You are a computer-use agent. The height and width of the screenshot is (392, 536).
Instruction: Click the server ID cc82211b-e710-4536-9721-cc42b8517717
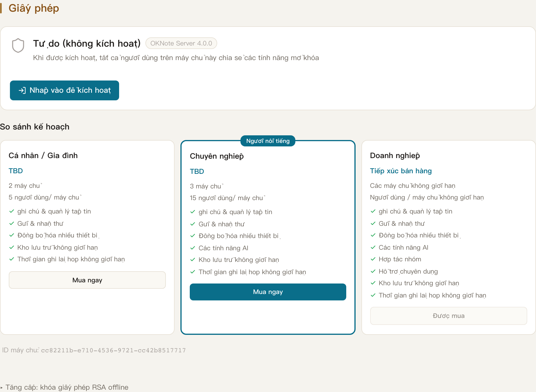[114, 350]
